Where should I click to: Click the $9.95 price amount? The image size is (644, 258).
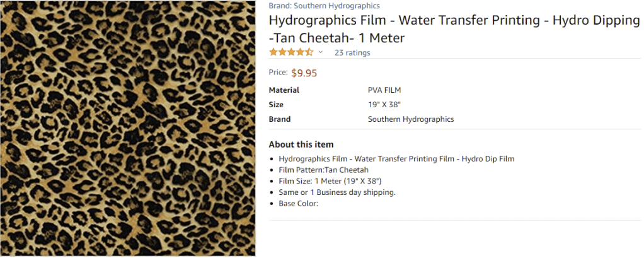(304, 73)
